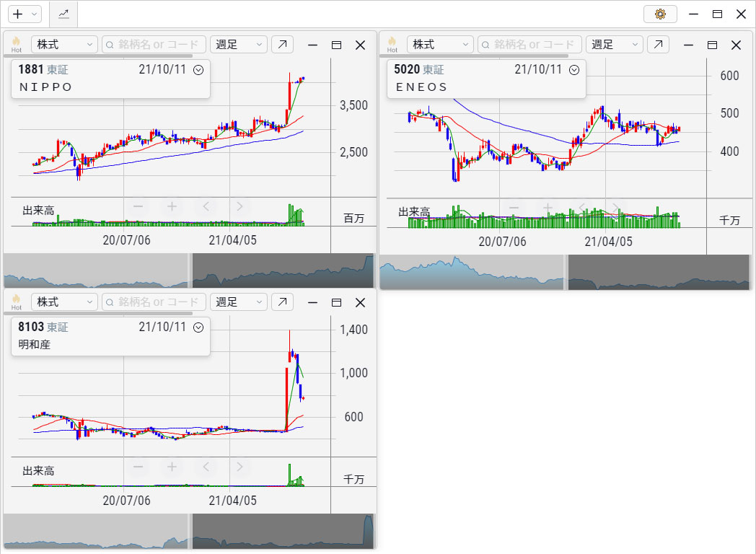This screenshot has height=554, width=756.
Task: Maximize the main application window
Action: (718, 14)
